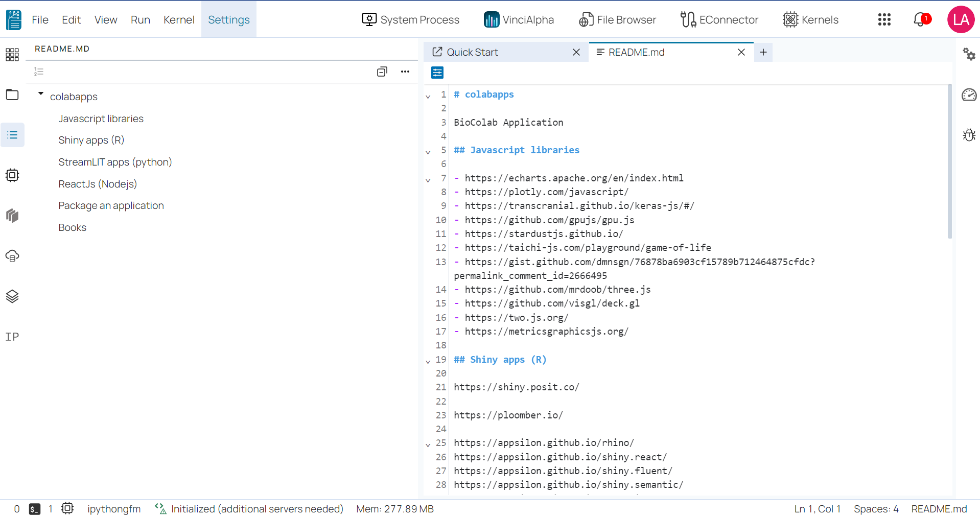This screenshot has height=516, width=980.
Task: Open the Kernel menu
Action: 179,20
